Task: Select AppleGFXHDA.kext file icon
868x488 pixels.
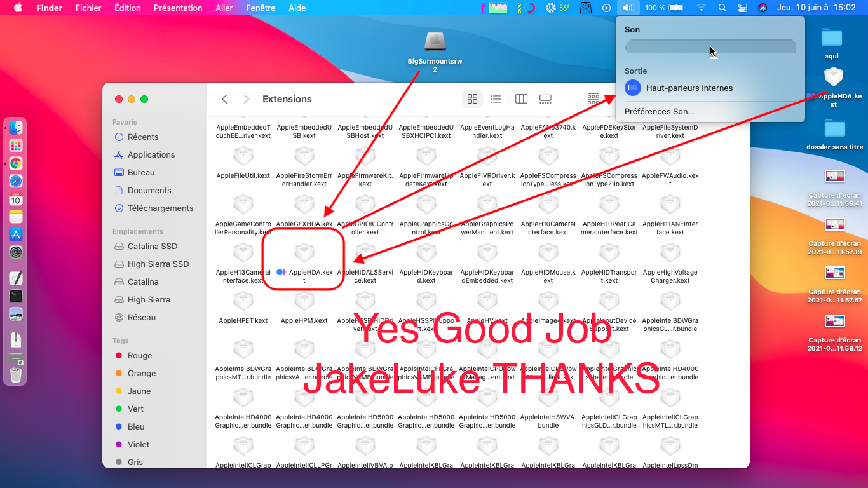Action: [x=304, y=203]
